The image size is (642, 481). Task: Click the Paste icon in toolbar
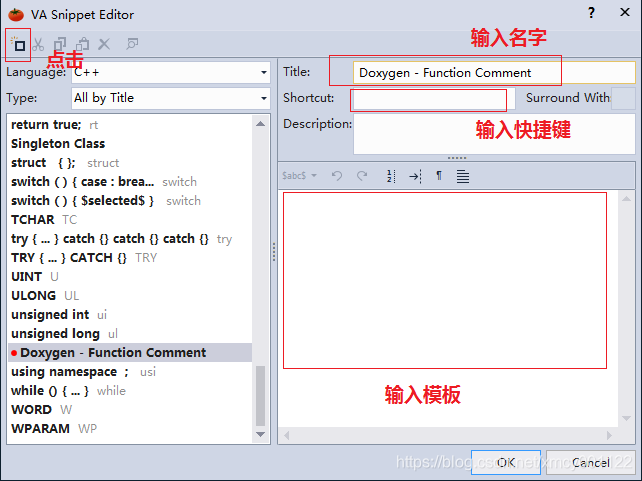coord(82,44)
